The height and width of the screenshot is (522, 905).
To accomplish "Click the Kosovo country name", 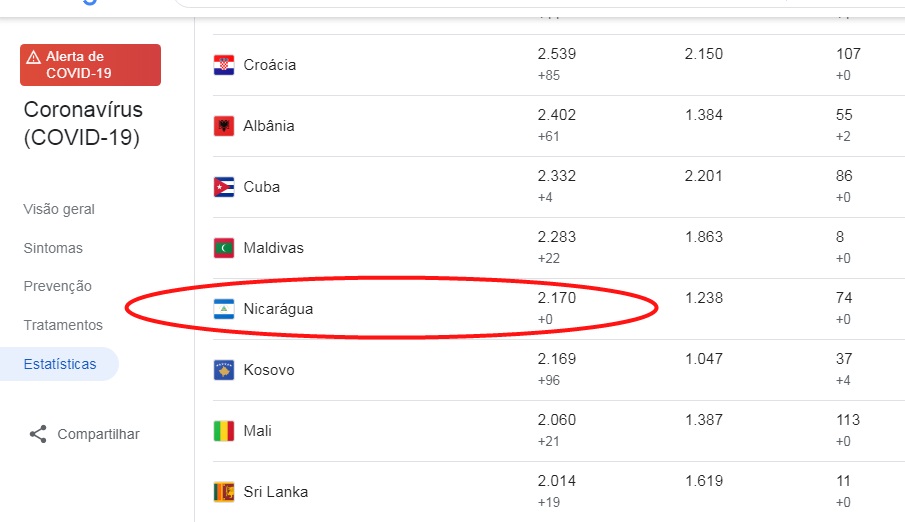I will click(x=269, y=370).
